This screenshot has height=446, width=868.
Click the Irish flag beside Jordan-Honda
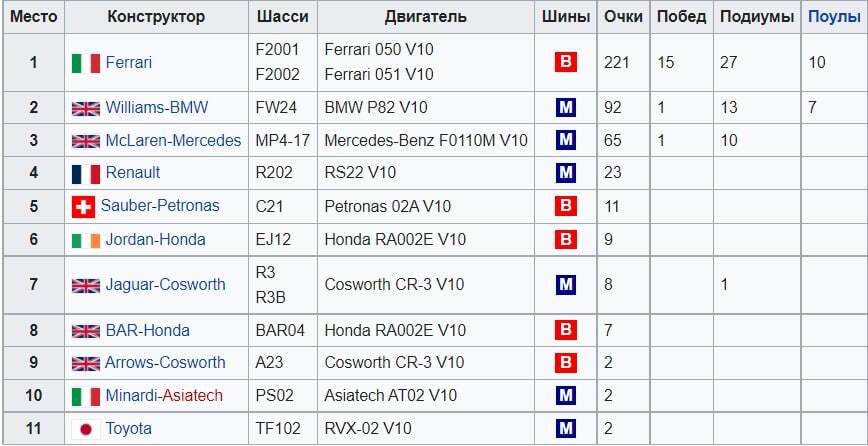[x=86, y=240]
